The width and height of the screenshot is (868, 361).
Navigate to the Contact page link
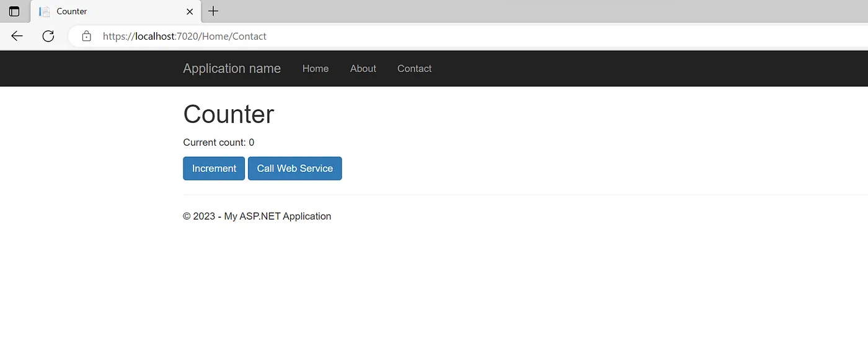tap(414, 68)
